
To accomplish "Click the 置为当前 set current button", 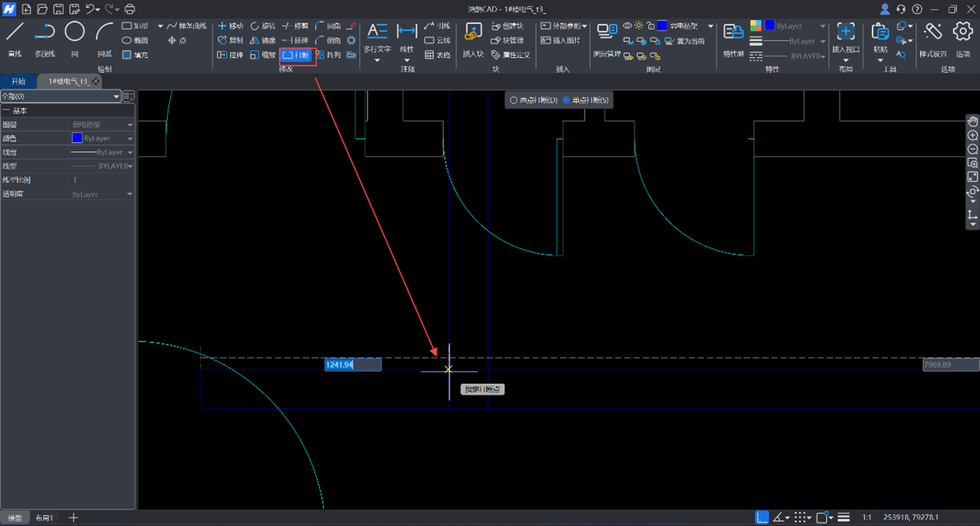I will pos(684,41).
